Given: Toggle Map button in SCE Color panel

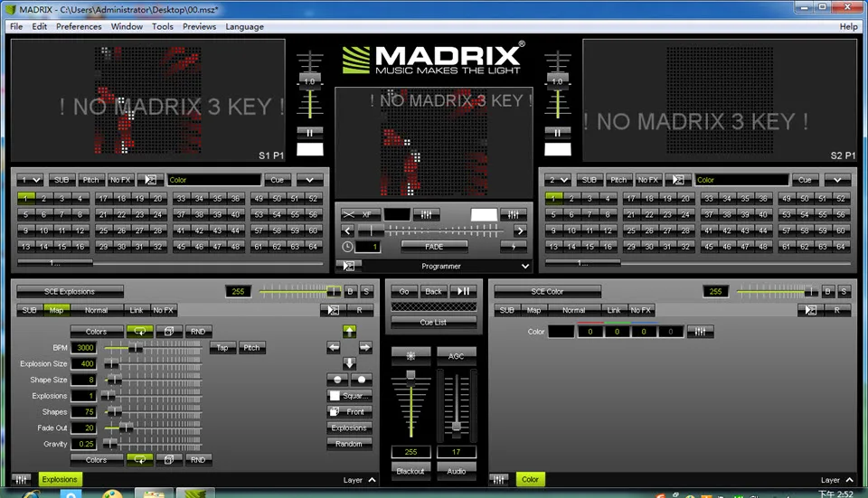Looking at the screenshot, I should pos(533,310).
